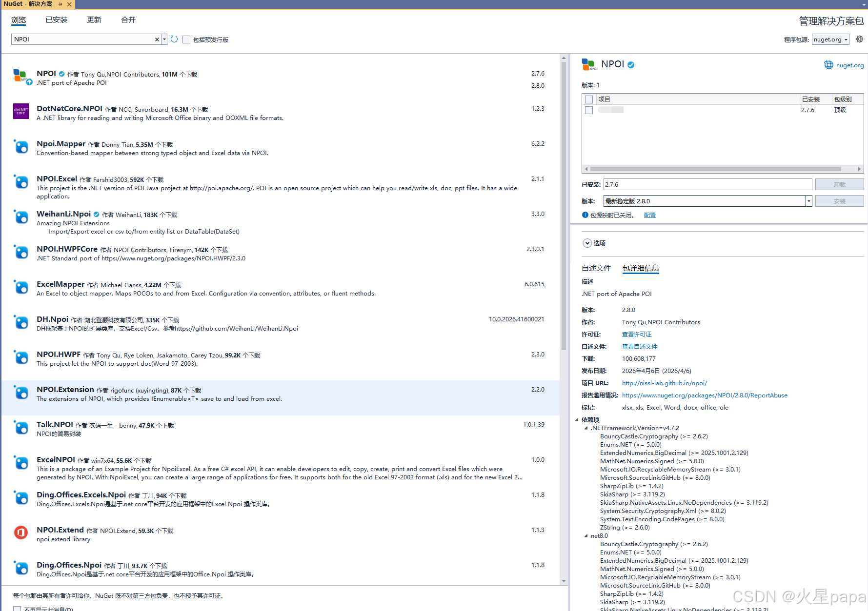The height and width of the screenshot is (611, 868).
Task: Check the project row with version 2.7.6
Action: point(589,110)
